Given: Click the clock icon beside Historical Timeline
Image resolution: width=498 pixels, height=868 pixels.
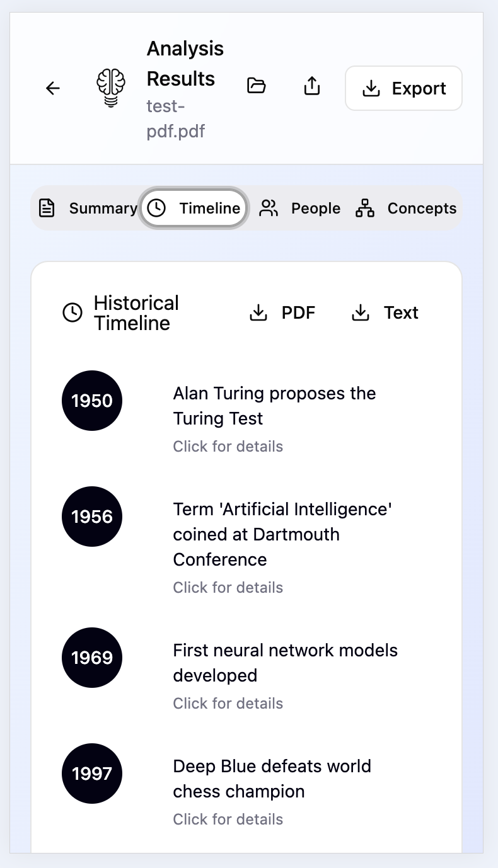Looking at the screenshot, I should point(72,312).
